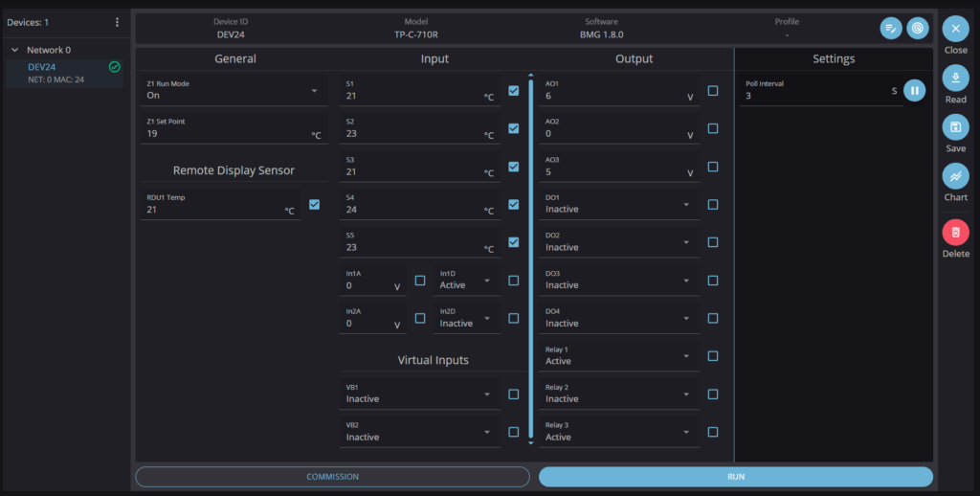980x496 pixels.
Task: Open the Devices three-dot menu
Action: 117,23
